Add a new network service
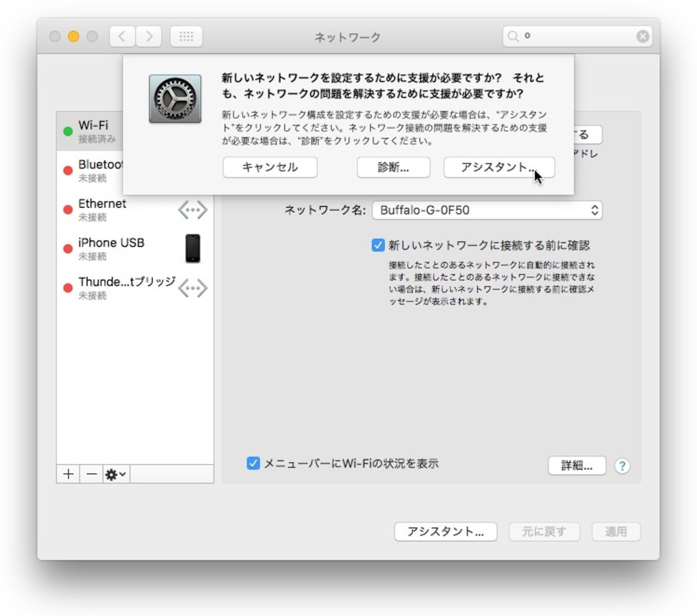Viewport: 697px width, 616px height. pyautogui.click(x=68, y=474)
